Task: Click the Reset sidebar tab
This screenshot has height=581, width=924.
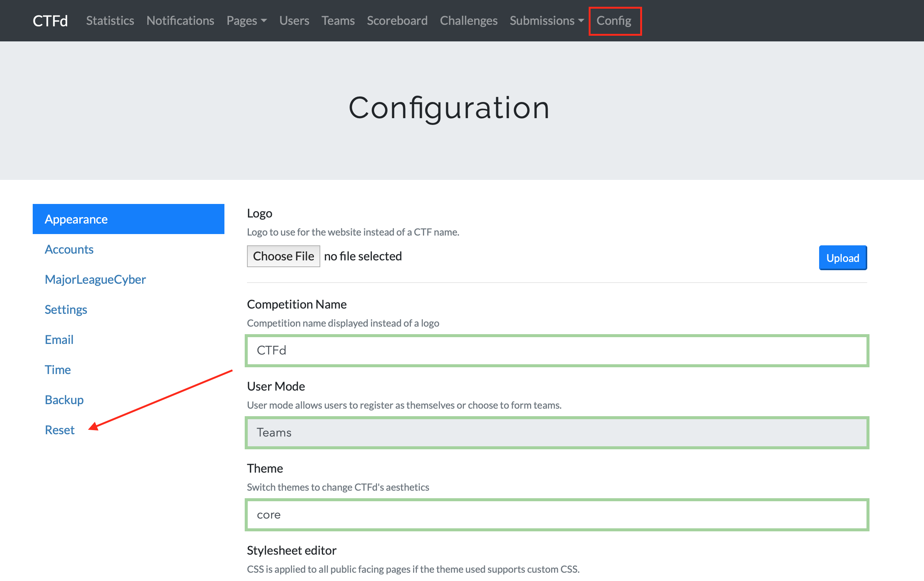Action: tap(59, 429)
